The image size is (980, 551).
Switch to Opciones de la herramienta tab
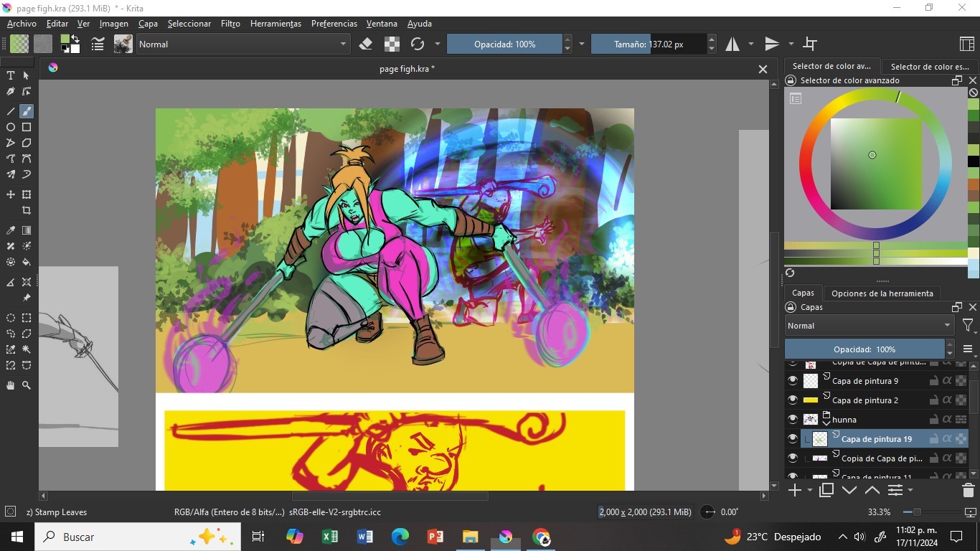882,293
